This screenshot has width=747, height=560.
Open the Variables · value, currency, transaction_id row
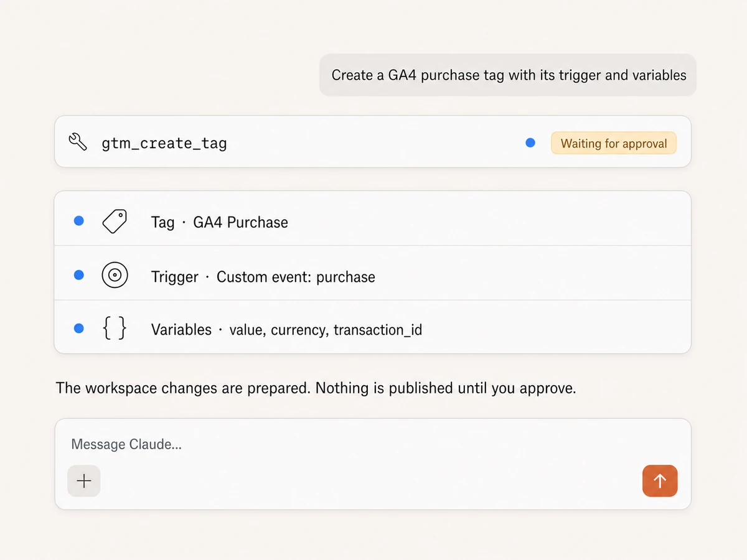373,327
